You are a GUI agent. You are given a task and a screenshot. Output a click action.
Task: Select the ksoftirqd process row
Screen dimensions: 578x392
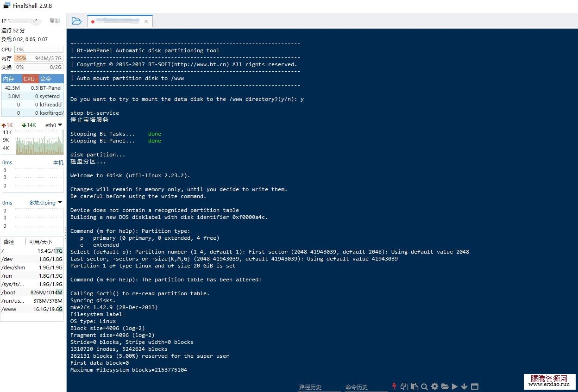[32, 113]
